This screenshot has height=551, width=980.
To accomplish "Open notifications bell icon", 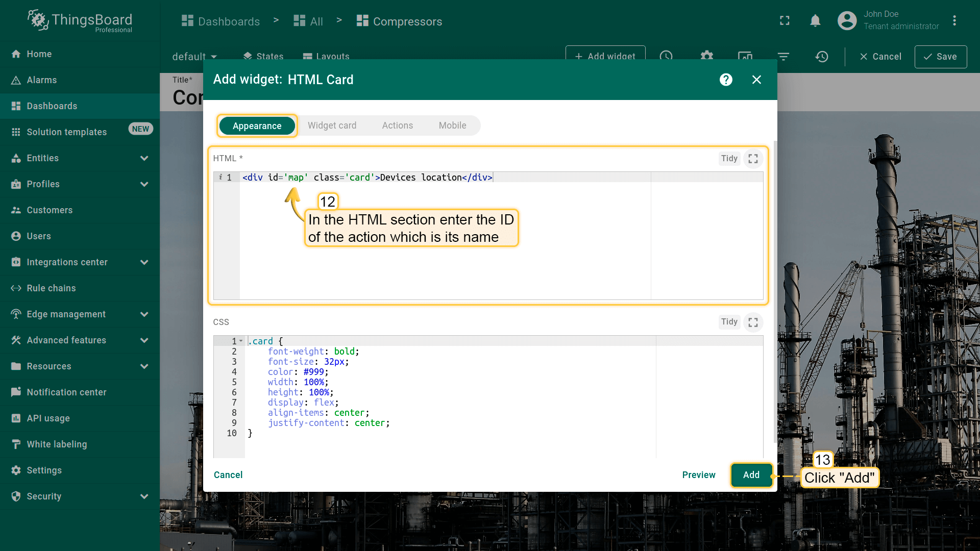I will click(815, 21).
